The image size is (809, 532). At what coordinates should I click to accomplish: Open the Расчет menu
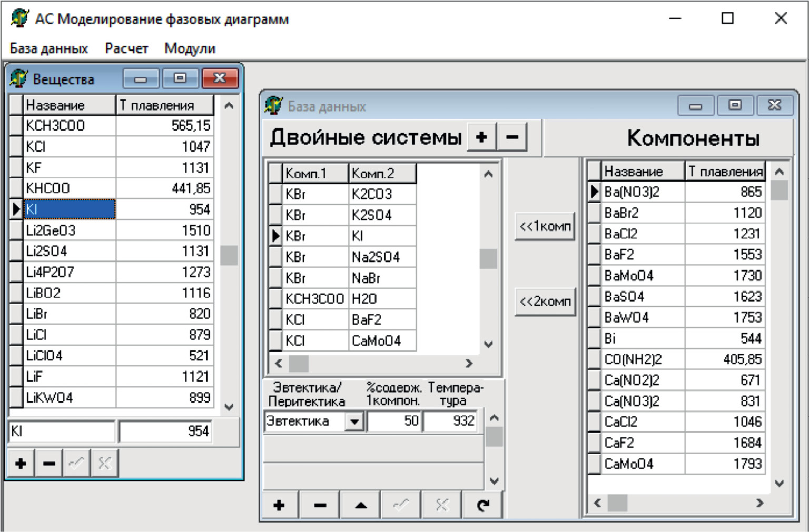tap(126, 48)
